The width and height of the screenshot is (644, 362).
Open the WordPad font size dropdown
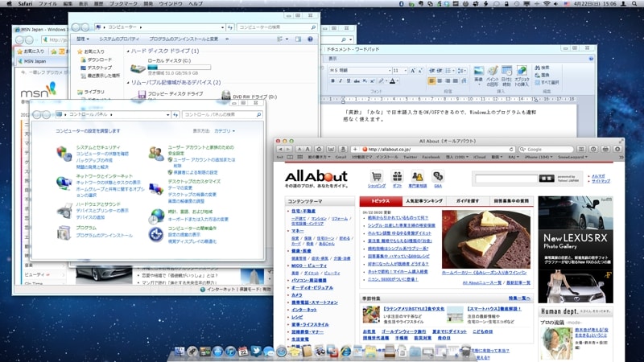click(400, 71)
